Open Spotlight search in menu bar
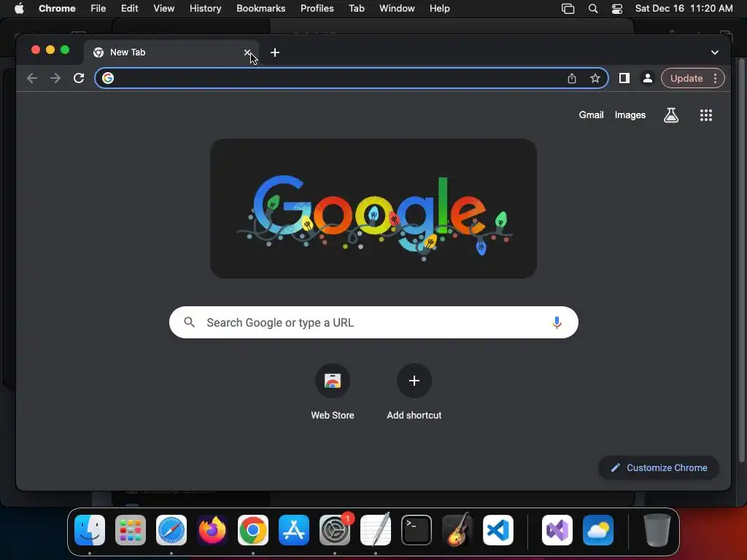The width and height of the screenshot is (747, 560). click(592, 9)
